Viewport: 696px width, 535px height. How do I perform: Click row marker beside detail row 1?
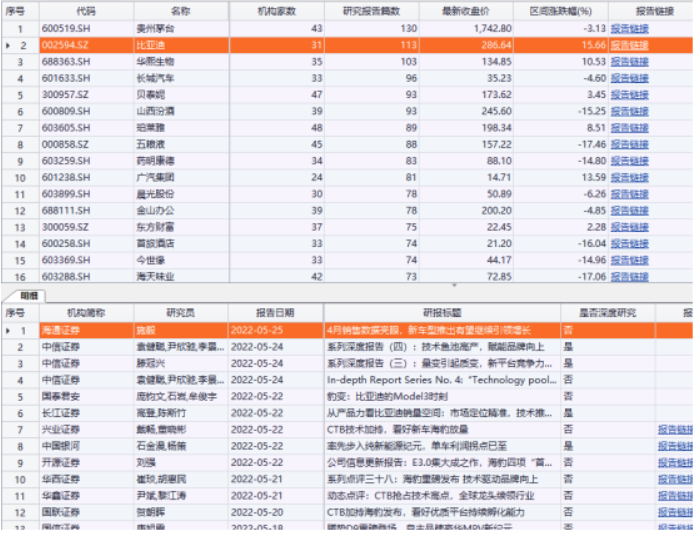(x=8, y=330)
